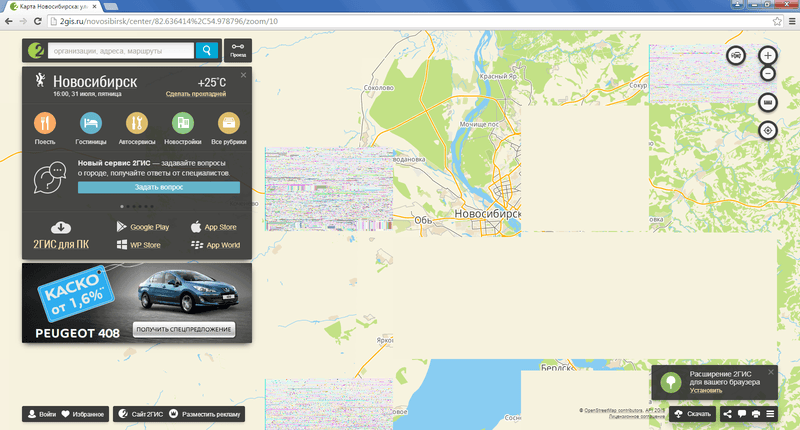Open the Новостройки category

[182, 123]
